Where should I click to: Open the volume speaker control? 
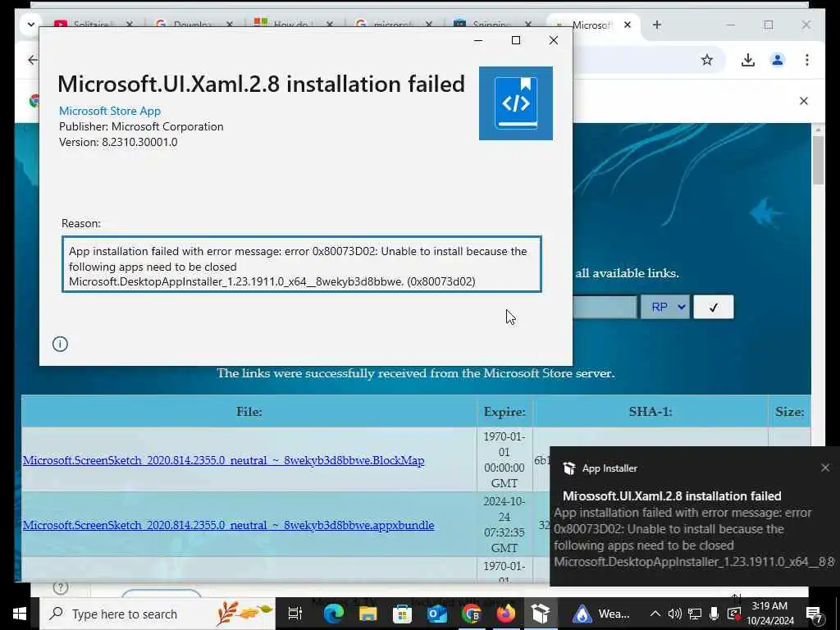pyautogui.click(x=674, y=614)
